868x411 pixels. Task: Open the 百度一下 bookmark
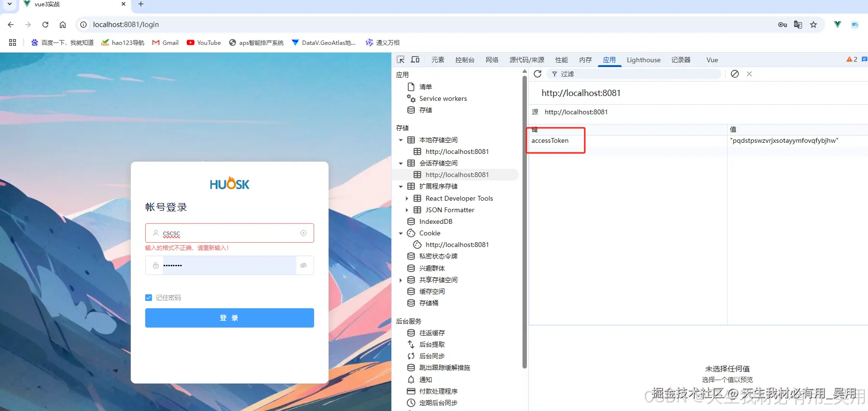tap(62, 42)
